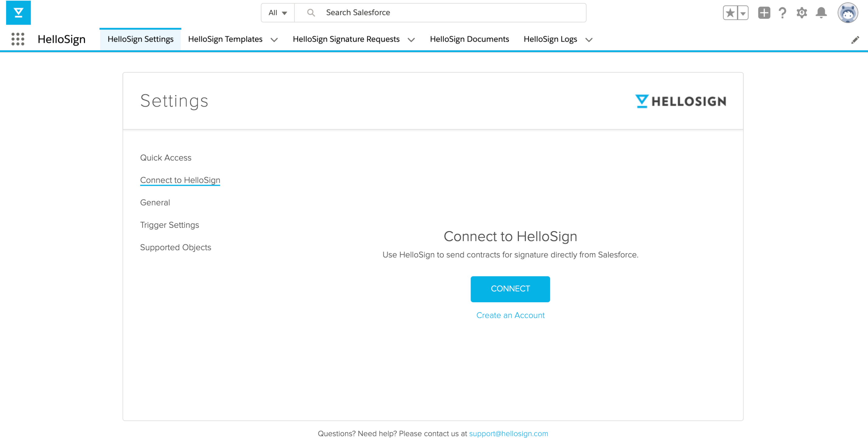
Task: Click the user profile avatar
Action: pos(847,13)
